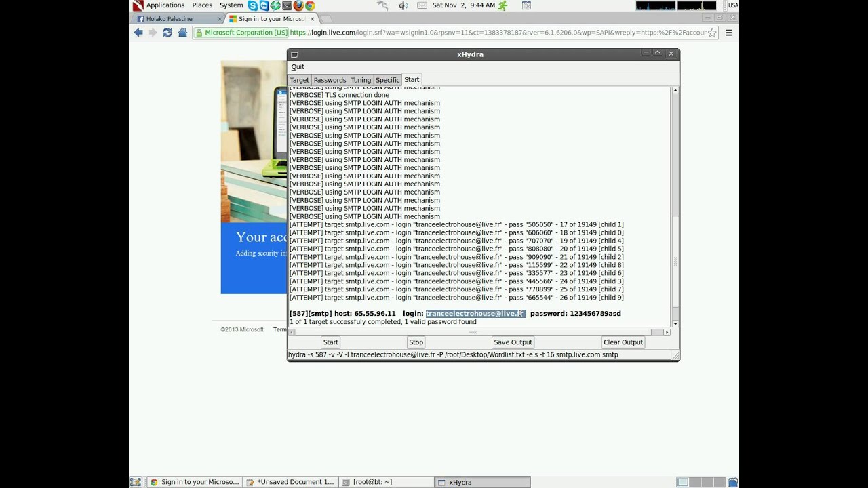Click the hydra command line text at bottom
The height and width of the screenshot is (488, 868).
453,354
